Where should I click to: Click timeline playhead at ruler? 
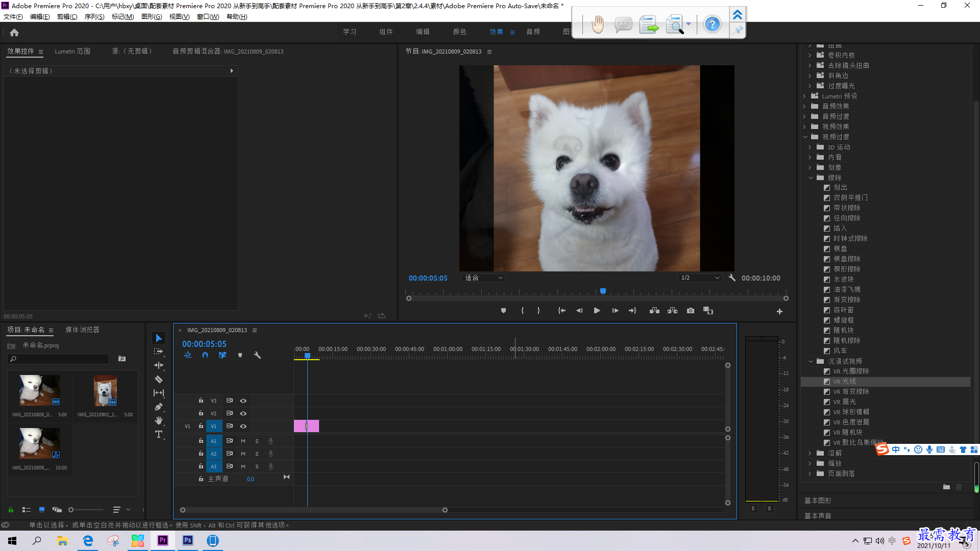[x=307, y=356]
